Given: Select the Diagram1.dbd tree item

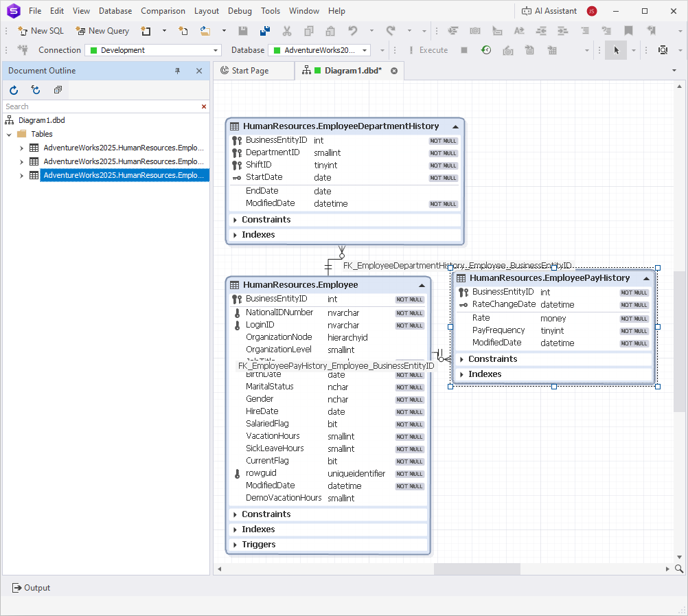Looking at the screenshot, I should coord(41,120).
